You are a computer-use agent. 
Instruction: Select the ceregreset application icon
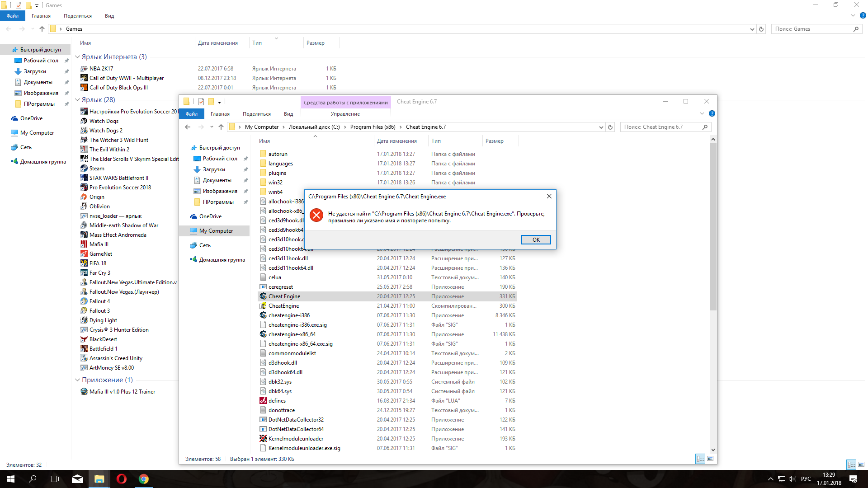coord(263,287)
